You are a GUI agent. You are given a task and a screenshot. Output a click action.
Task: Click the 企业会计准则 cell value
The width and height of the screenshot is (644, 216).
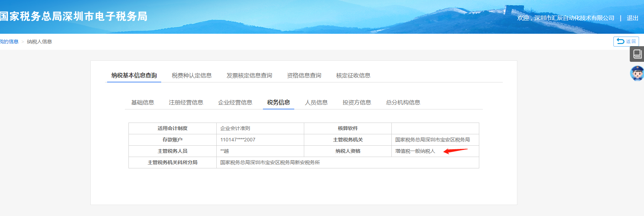click(235, 128)
